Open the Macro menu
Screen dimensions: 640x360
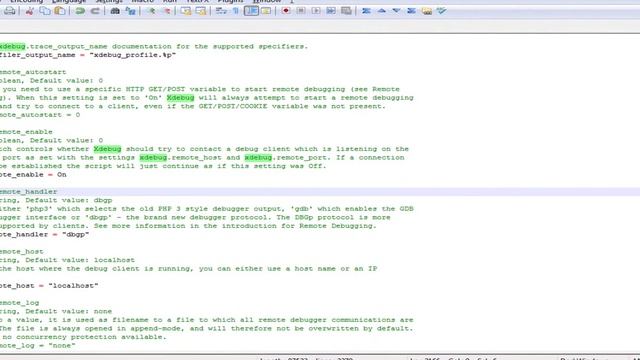pos(142,1)
